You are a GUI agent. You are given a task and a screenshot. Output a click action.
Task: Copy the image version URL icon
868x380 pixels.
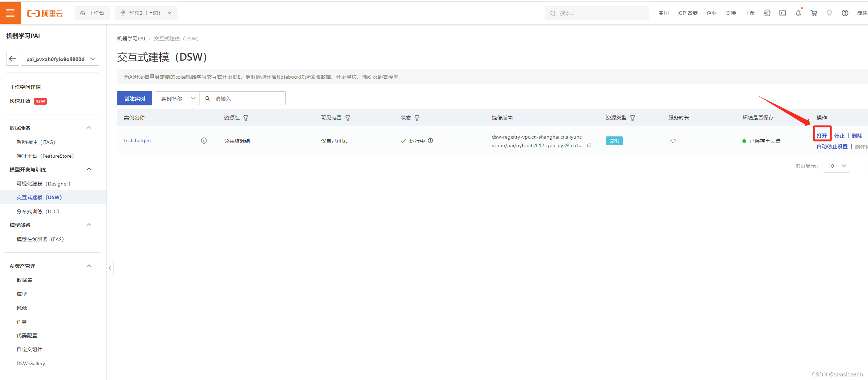(589, 145)
